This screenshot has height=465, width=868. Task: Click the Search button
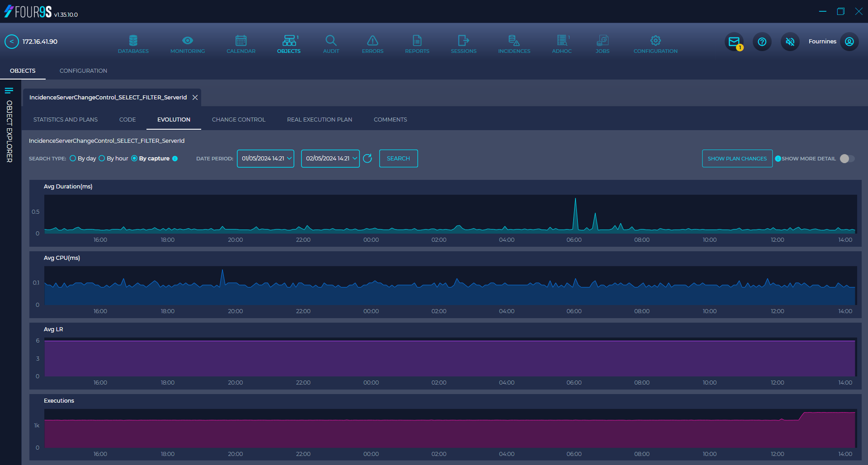pyautogui.click(x=398, y=158)
